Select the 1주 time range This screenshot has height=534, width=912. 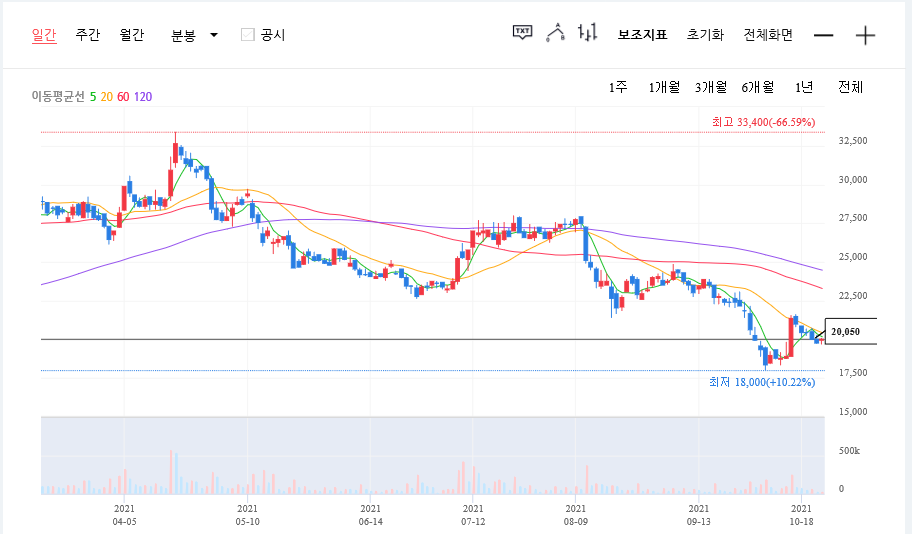pos(618,87)
